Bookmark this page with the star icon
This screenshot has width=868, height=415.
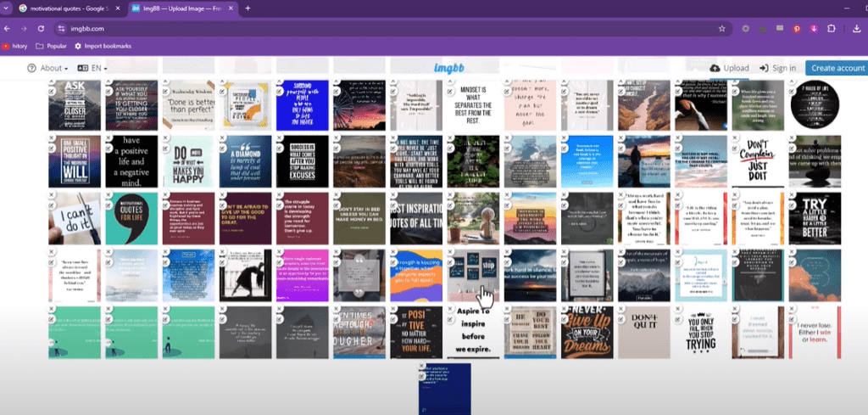click(721, 28)
